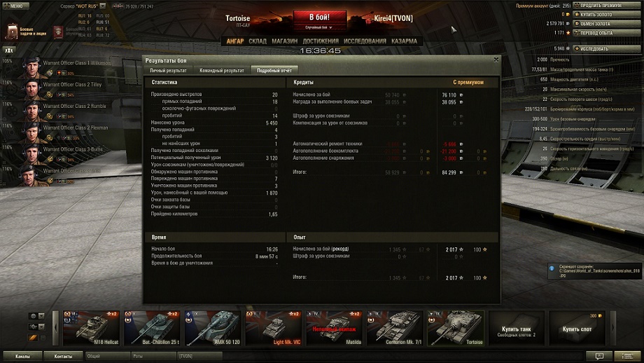Select the Bat.-Châtillon 25 t thumbnail
The height and width of the screenshot is (363, 644).
point(152,328)
